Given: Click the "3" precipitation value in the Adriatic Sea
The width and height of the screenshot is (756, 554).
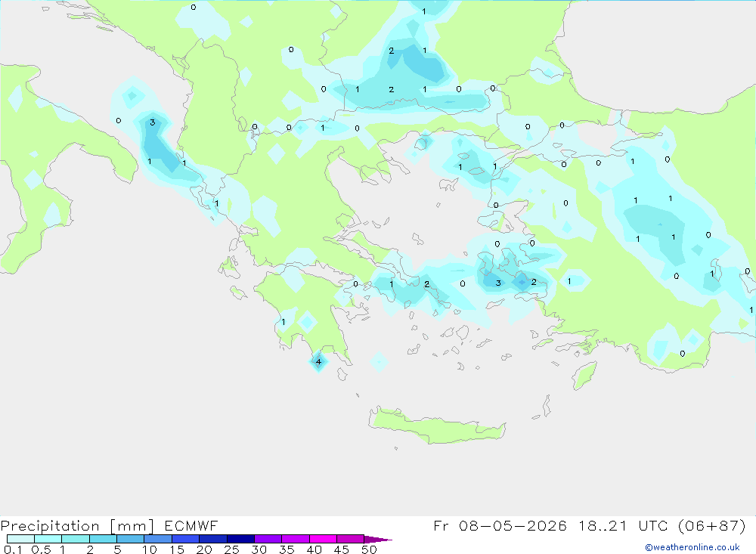Looking at the screenshot, I should (x=153, y=122).
